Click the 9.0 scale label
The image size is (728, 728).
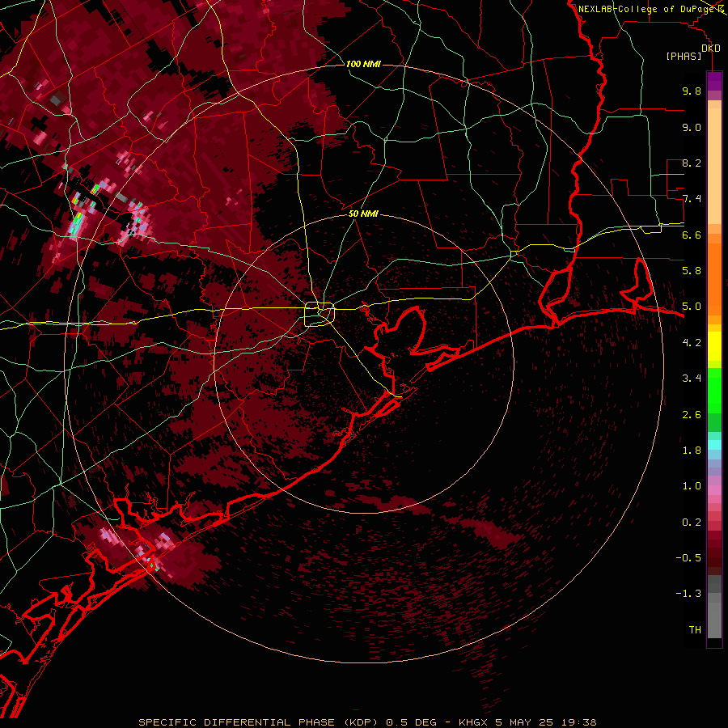click(x=692, y=127)
